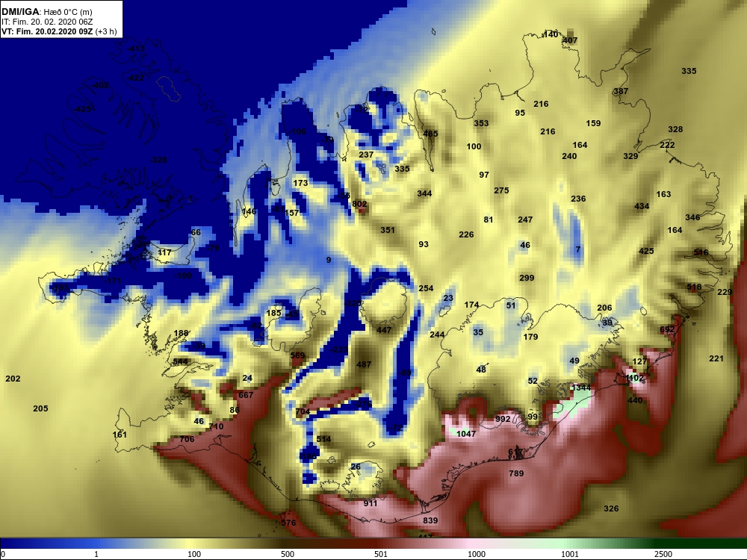747x560 pixels.
Task: Click the map value '569'
Action: pos(297,355)
